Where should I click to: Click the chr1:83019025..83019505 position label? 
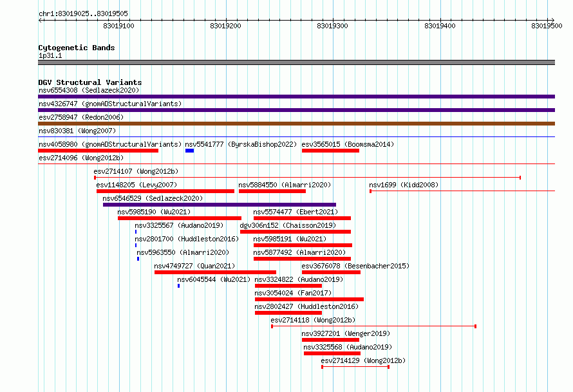(x=83, y=14)
